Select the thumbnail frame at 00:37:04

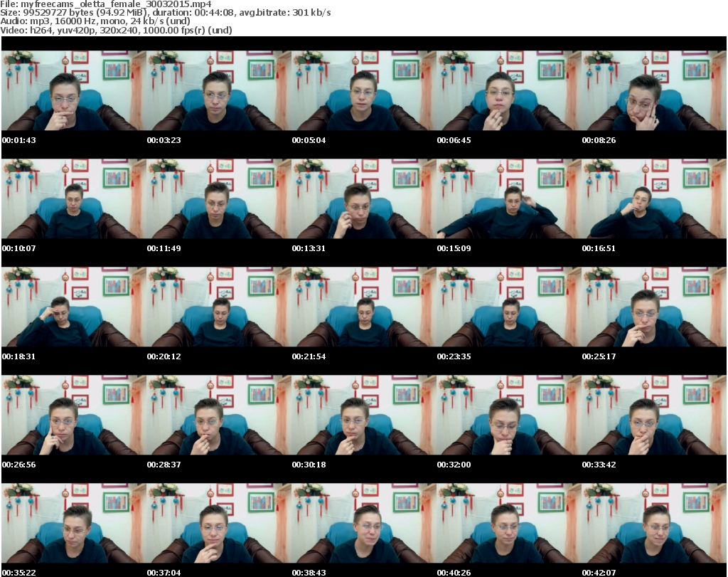tap(219, 523)
